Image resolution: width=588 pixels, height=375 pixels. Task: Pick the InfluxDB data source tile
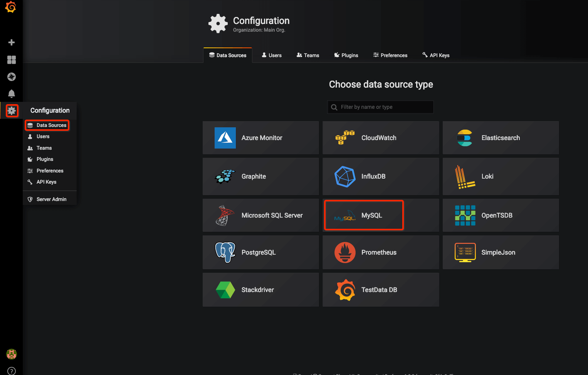coord(380,176)
